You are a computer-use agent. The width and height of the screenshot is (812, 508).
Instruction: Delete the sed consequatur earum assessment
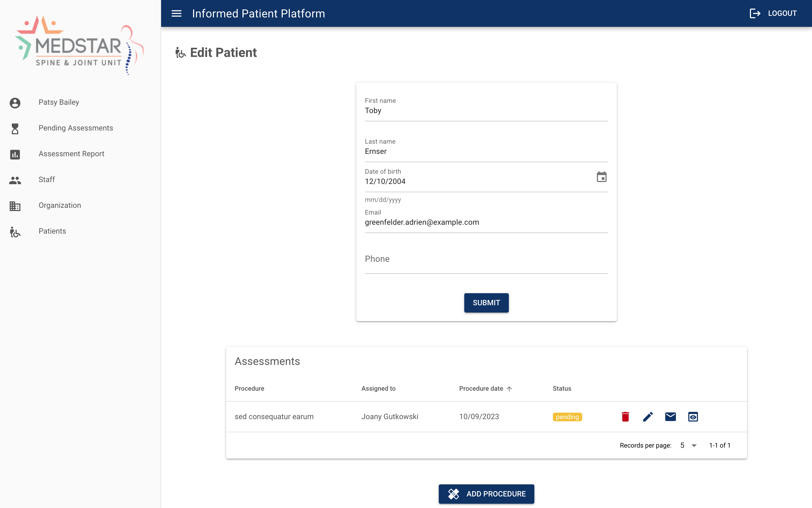625,417
